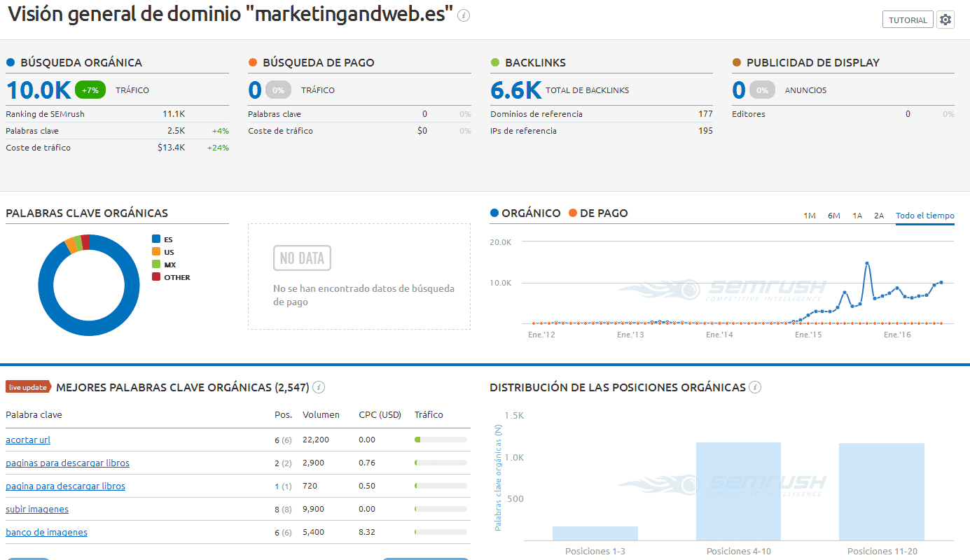Image resolution: width=970 pixels, height=560 pixels.
Task: Click the peak point on organic chart line
Action: [x=867, y=263]
